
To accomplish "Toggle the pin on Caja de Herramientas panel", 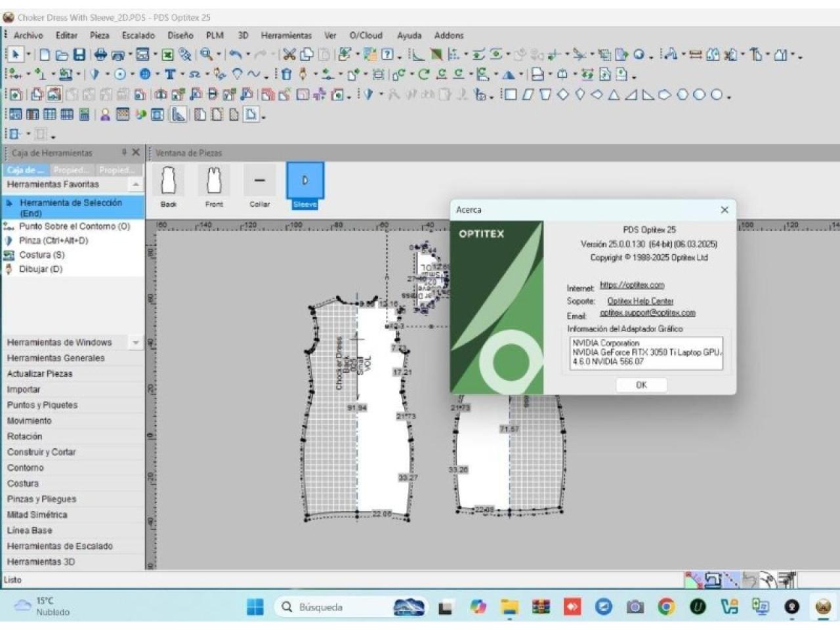I will (124, 152).
